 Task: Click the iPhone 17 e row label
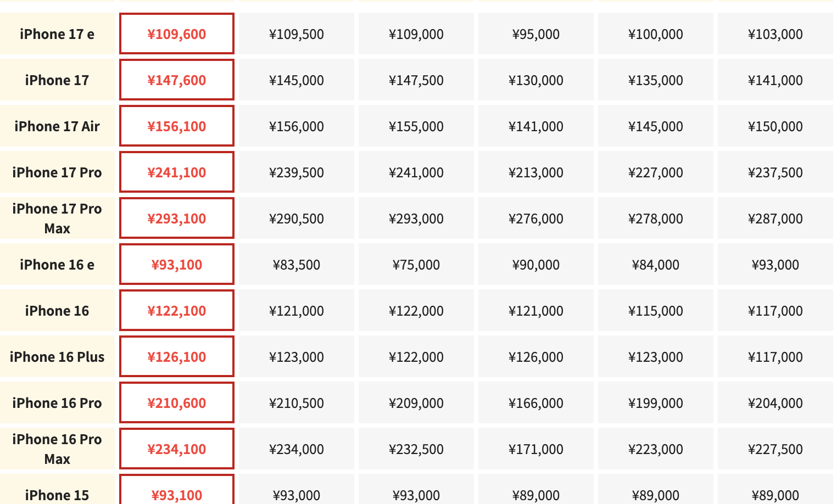tap(57, 34)
